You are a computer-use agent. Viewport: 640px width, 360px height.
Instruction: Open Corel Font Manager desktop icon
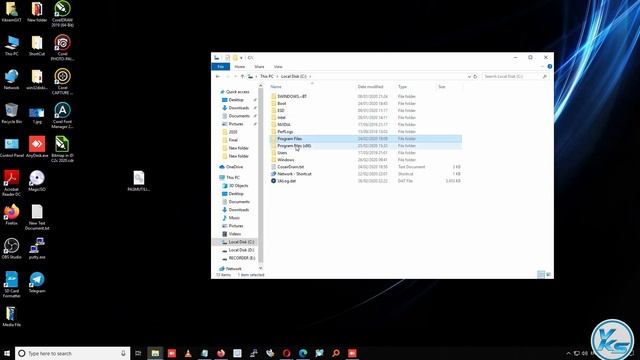point(62,116)
